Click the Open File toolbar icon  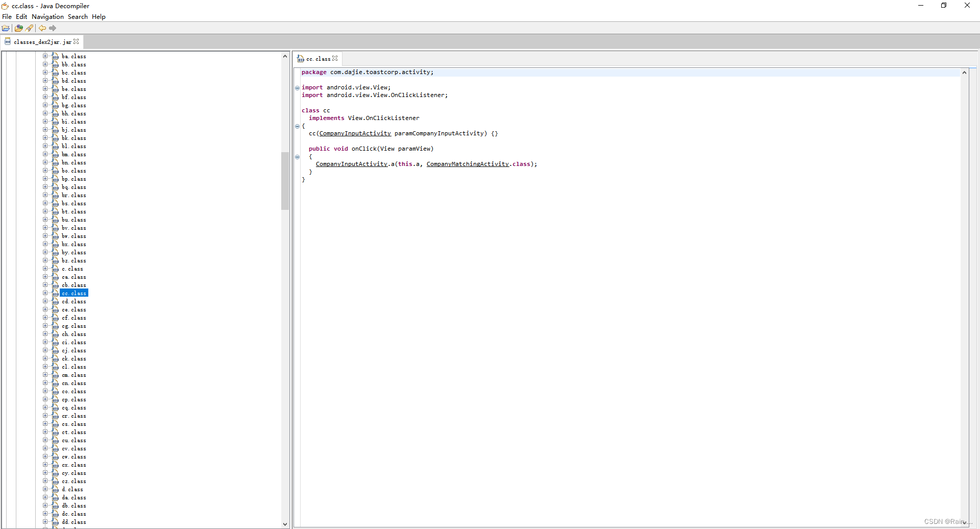[6, 28]
